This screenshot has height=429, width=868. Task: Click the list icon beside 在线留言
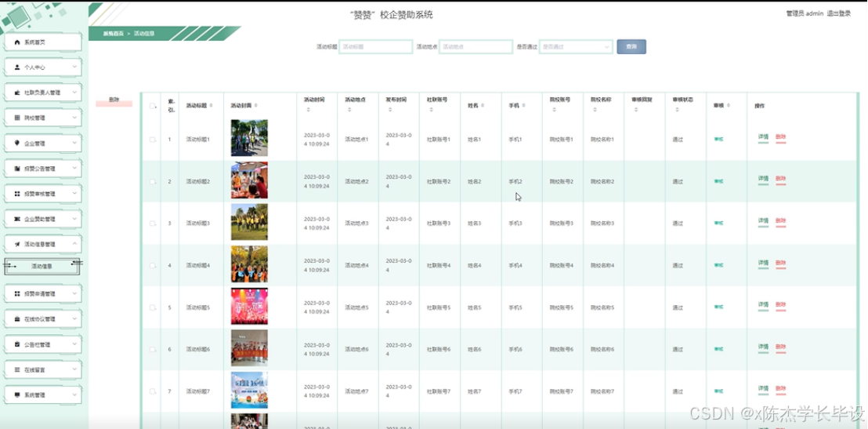[x=17, y=369]
